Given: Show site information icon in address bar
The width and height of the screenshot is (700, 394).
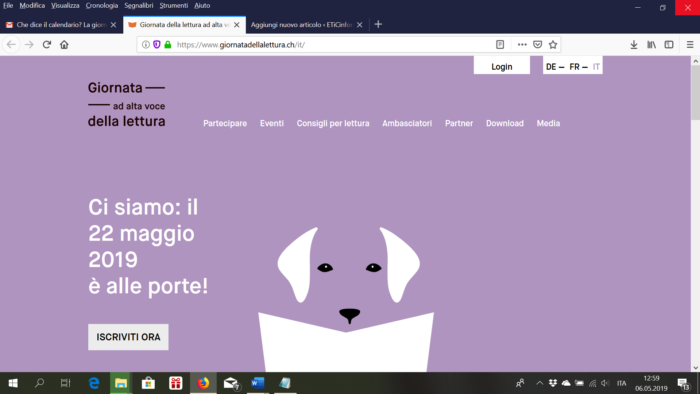Looking at the screenshot, I should [x=146, y=45].
